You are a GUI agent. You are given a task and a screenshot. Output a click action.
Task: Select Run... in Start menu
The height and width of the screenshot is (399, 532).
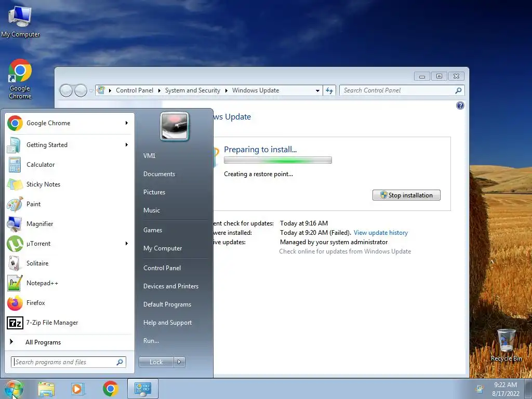click(x=151, y=341)
